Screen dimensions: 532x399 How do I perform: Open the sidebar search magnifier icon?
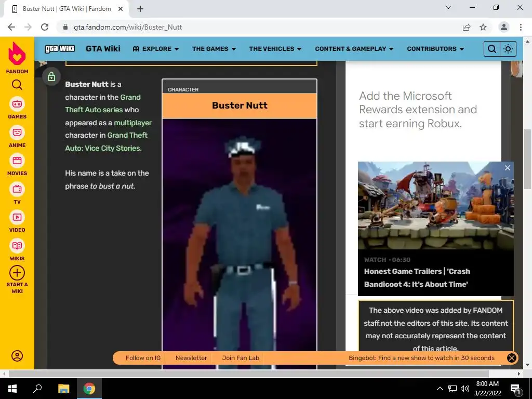point(17,85)
